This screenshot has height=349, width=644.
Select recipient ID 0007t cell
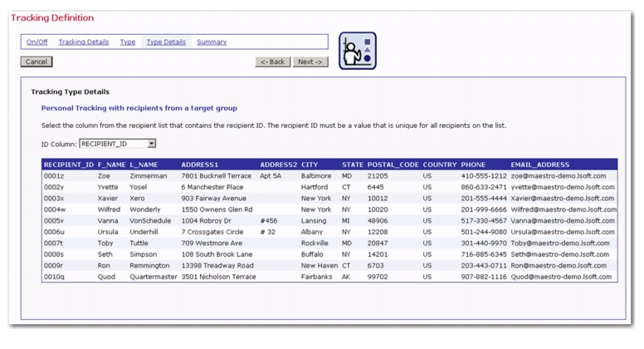coord(53,243)
